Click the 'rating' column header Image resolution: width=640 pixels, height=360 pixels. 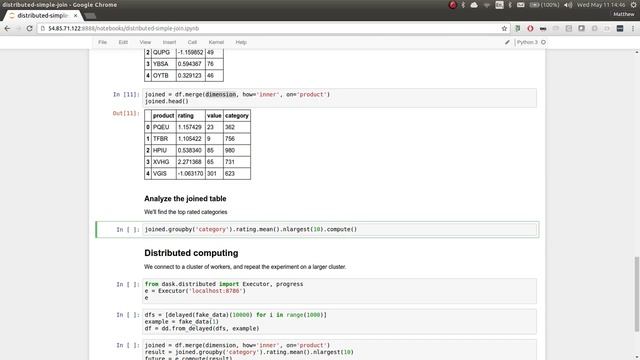[x=191, y=116]
